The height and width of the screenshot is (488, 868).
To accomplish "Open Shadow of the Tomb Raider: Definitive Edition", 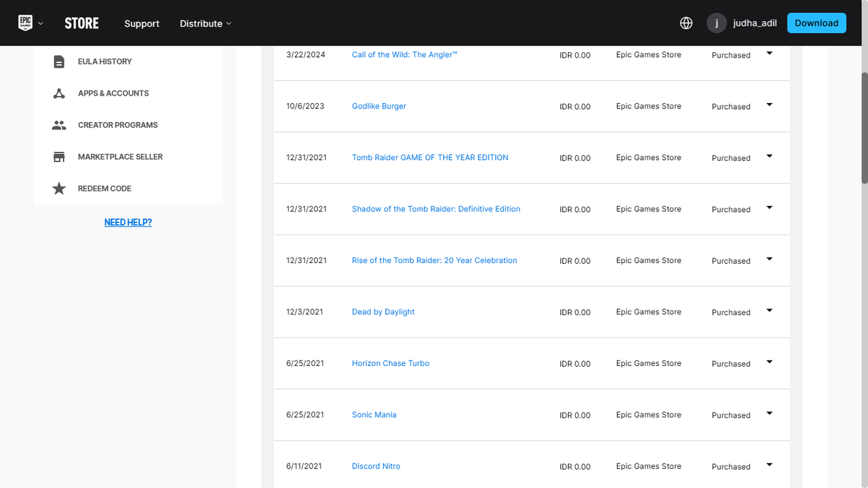I will tap(436, 209).
